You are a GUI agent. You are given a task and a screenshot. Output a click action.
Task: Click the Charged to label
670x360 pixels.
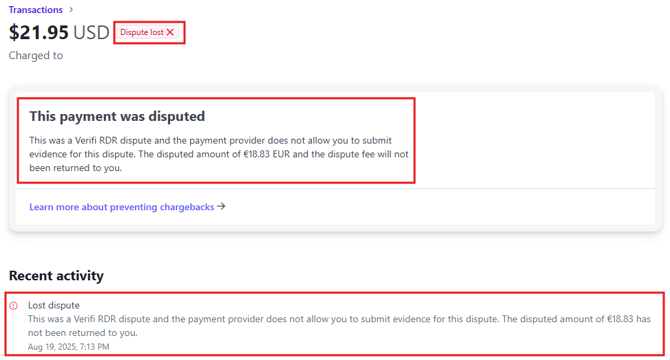pos(35,56)
